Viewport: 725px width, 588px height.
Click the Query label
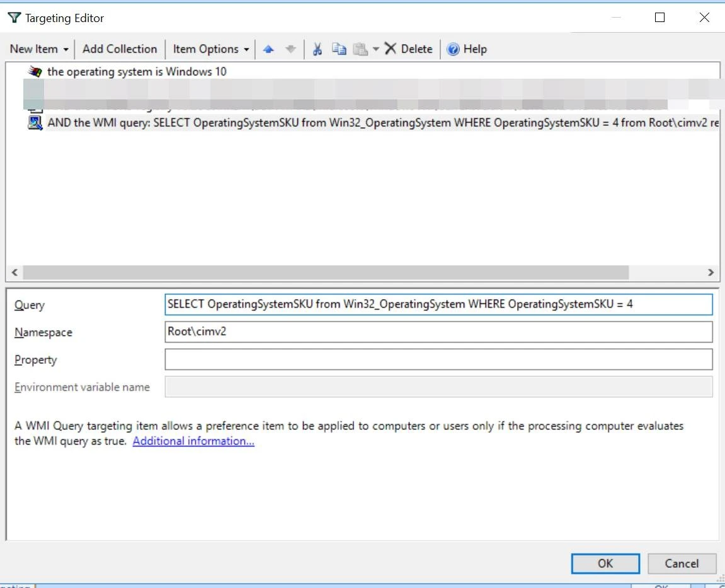(x=30, y=305)
